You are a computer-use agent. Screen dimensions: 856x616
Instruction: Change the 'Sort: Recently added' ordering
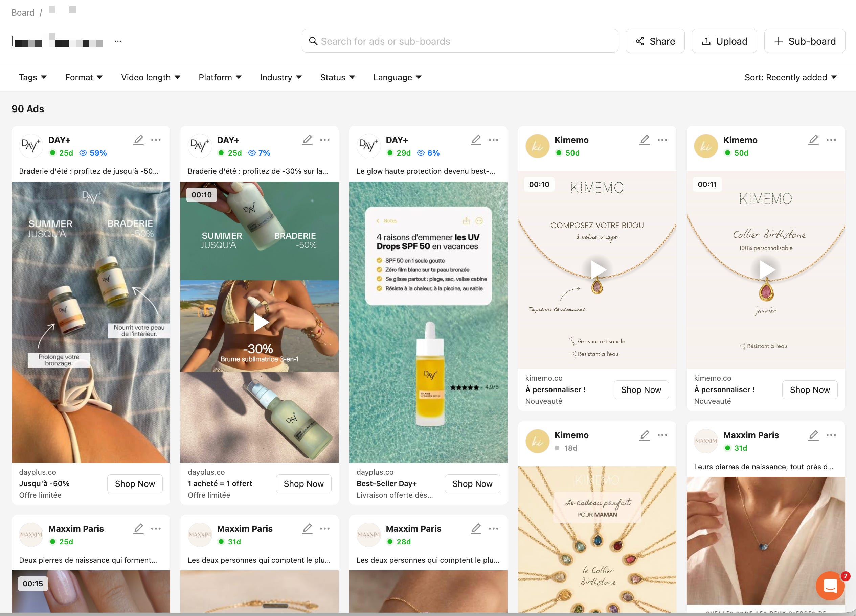tap(790, 77)
